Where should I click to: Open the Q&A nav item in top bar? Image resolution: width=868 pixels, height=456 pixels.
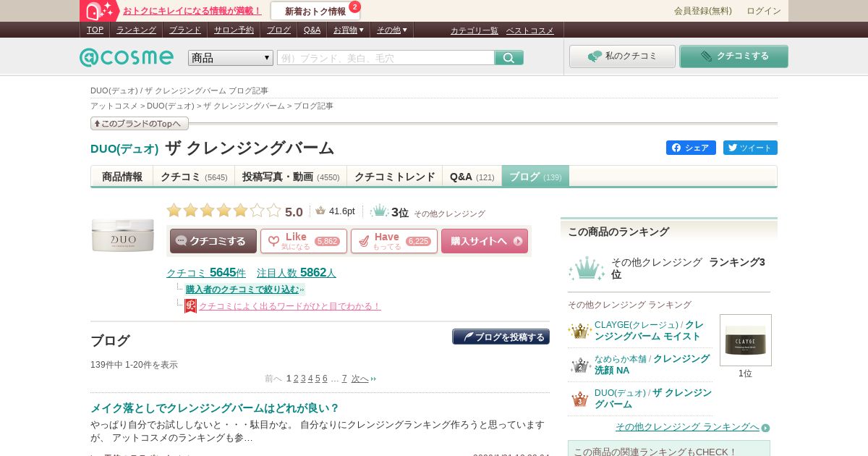coord(312,30)
